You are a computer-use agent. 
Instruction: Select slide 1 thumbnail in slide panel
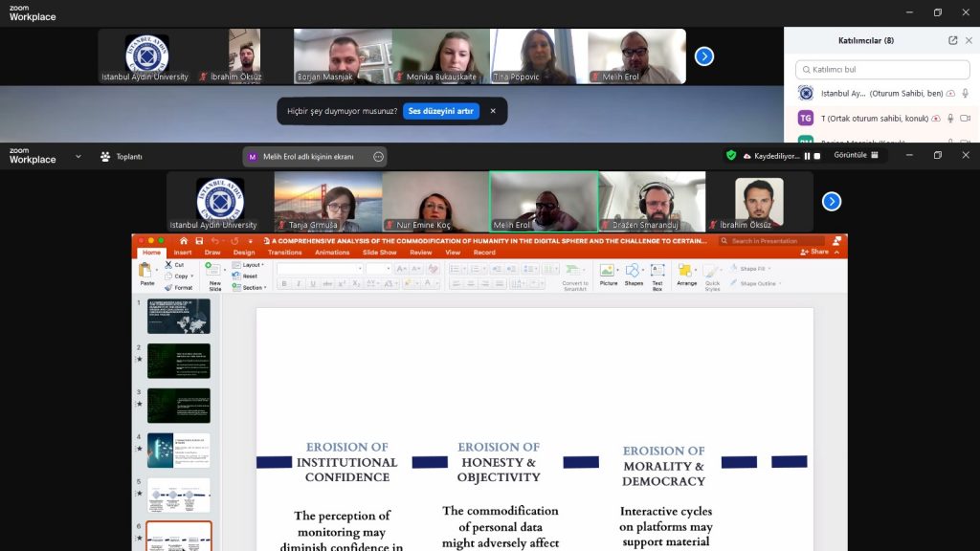pyautogui.click(x=179, y=316)
